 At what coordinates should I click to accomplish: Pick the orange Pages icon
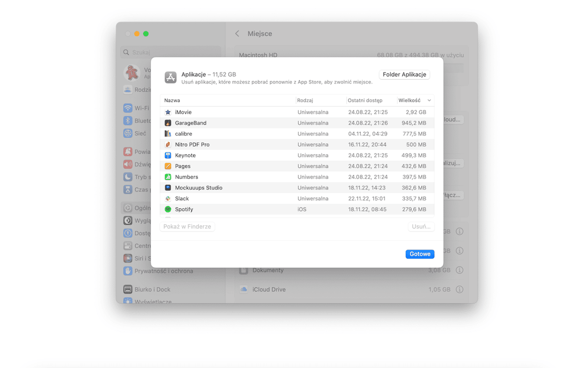coord(168,166)
